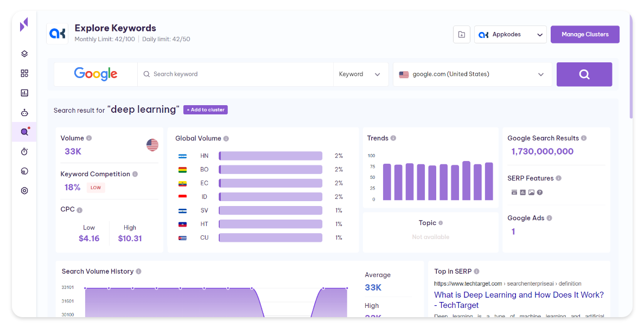This screenshot has height=328, width=644.
Task: Click the ID global volume bar
Action: point(270,197)
